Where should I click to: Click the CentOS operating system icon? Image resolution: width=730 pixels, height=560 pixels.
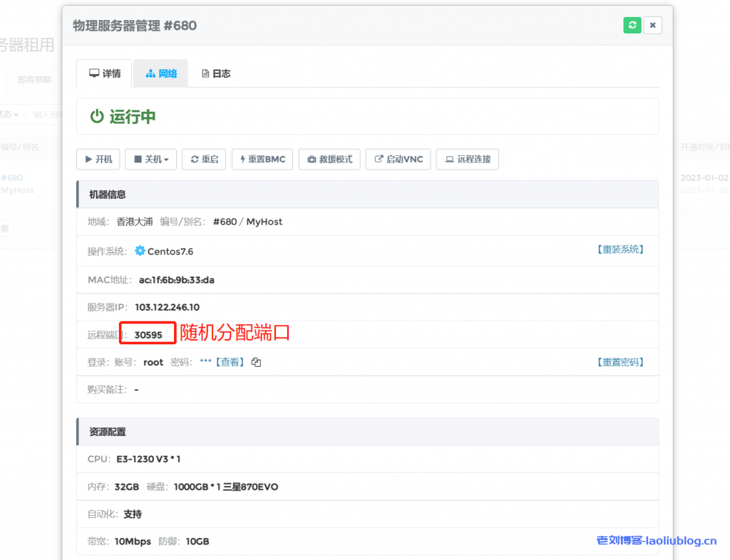pyautogui.click(x=140, y=251)
